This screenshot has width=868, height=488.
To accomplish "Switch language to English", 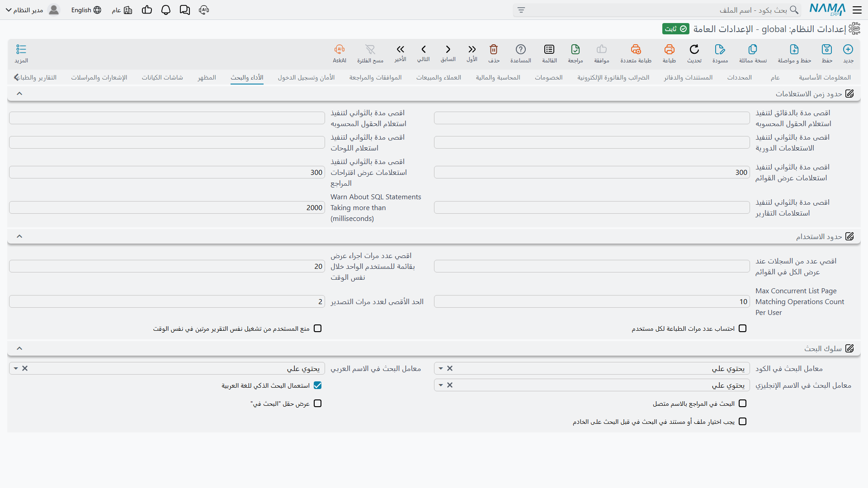I will point(86,10).
